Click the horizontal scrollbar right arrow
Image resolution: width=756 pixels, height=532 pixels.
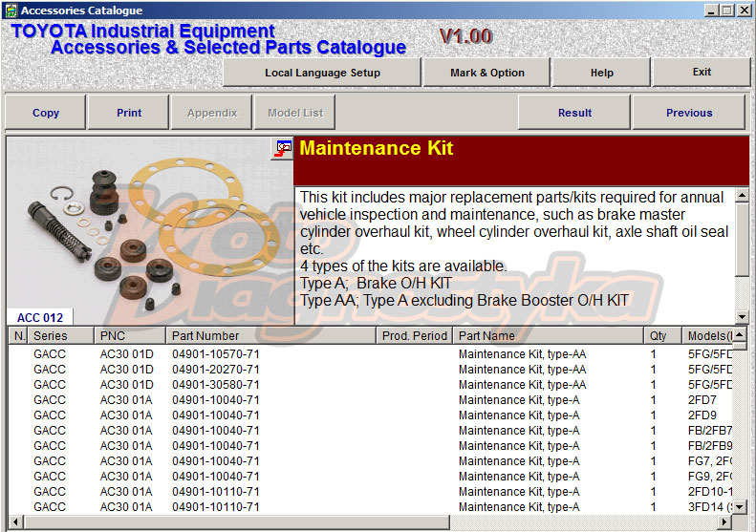click(724, 521)
